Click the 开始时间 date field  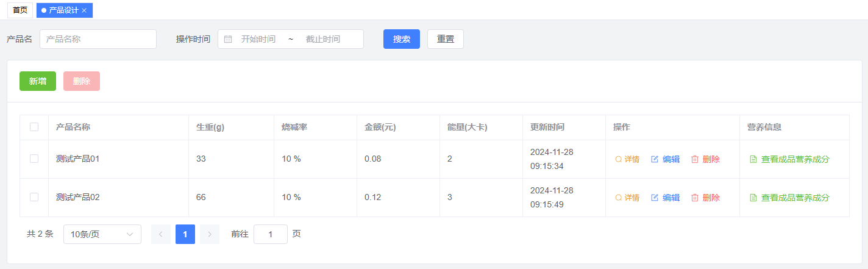tap(258, 39)
